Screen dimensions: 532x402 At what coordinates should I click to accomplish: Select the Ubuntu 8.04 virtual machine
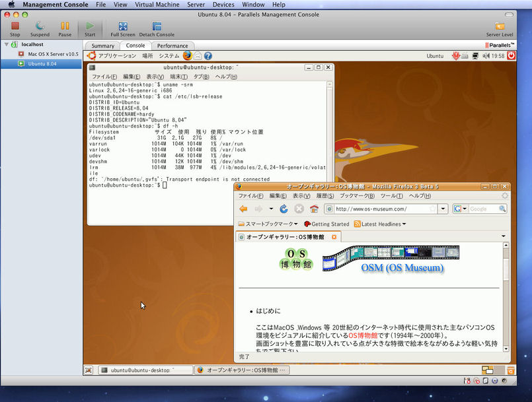[x=41, y=64]
